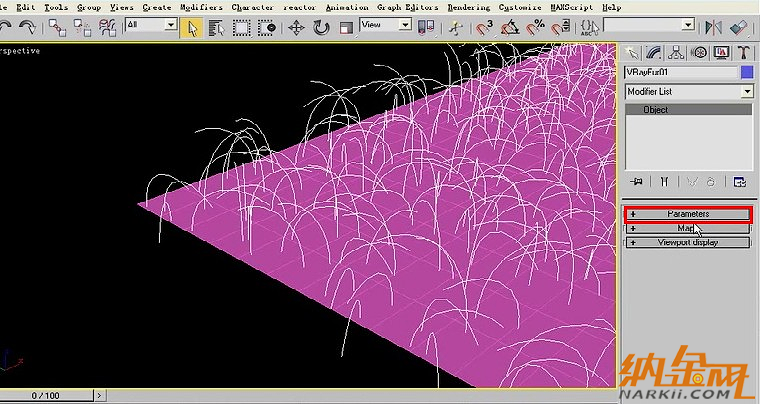Toggle the Pin Stack button
The height and width of the screenshot is (404, 760).
pos(634,182)
